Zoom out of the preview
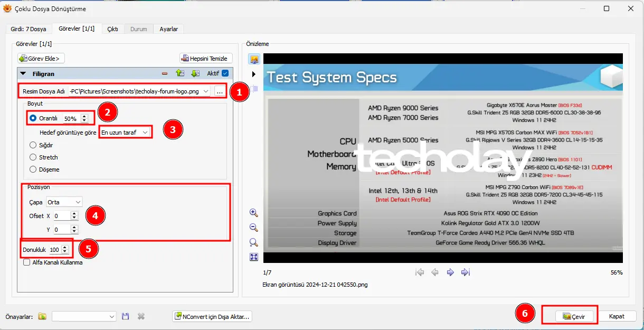This screenshot has width=644, height=330. (x=254, y=228)
